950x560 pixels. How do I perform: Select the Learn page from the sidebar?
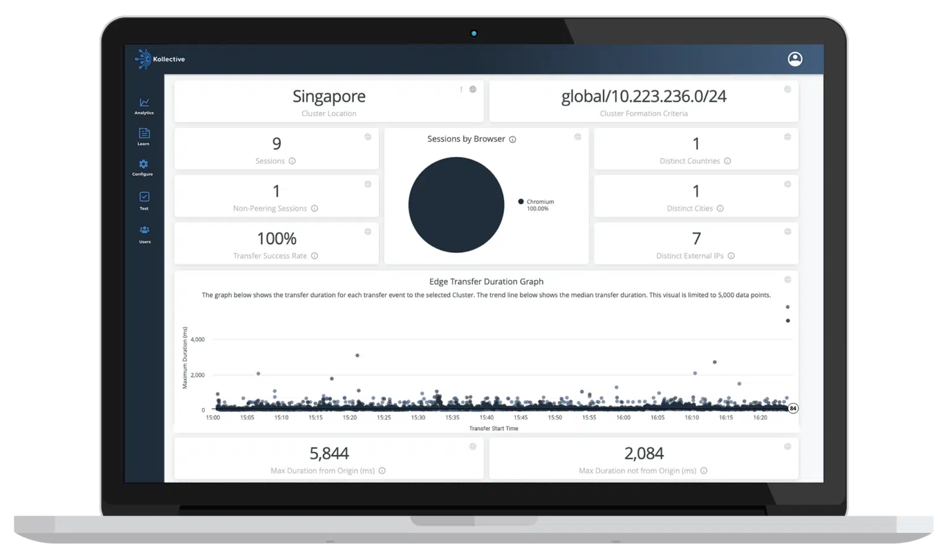[143, 137]
